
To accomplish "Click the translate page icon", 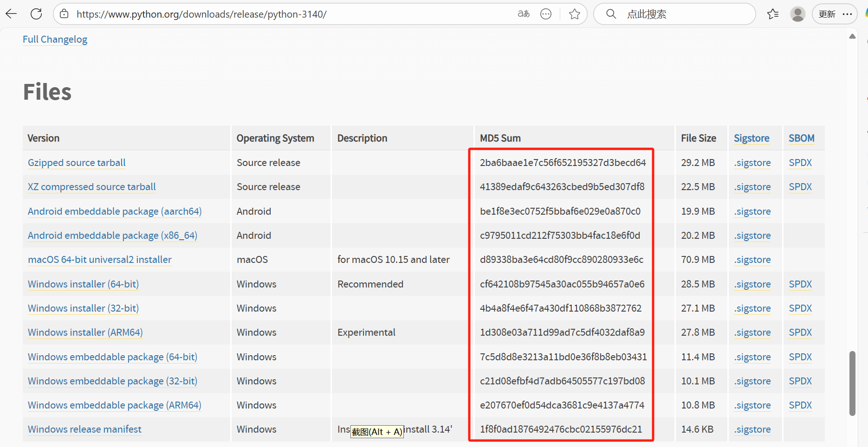I will [x=524, y=14].
